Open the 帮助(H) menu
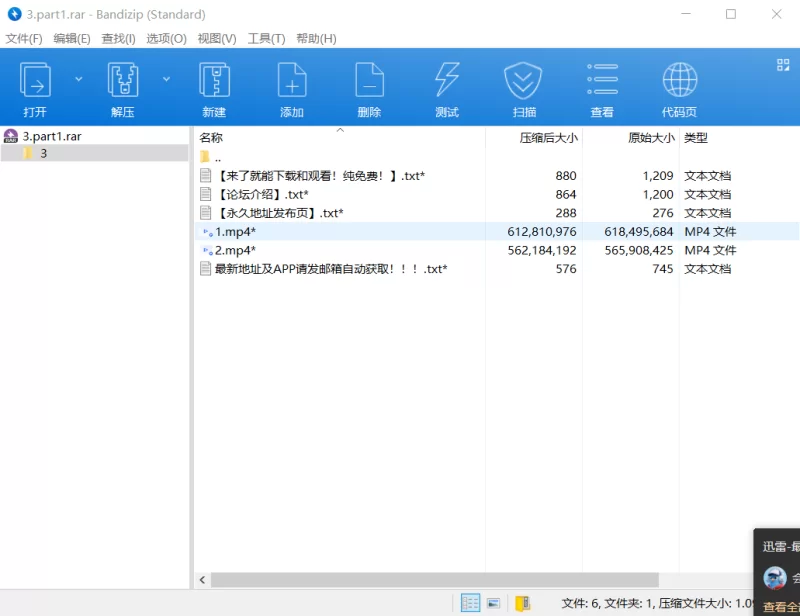 [x=316, y=39]
